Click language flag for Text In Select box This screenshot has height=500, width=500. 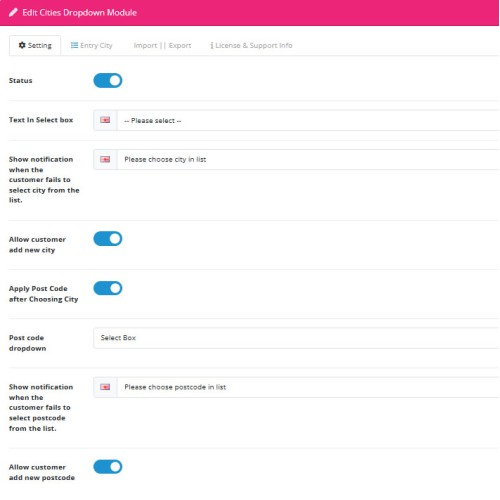point(105,120)
